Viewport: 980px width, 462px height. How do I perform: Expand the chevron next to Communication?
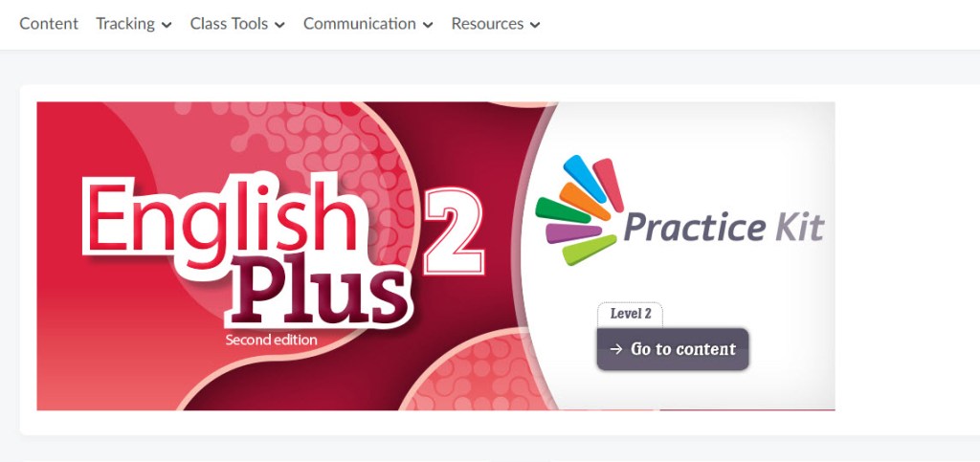[428, 25]
